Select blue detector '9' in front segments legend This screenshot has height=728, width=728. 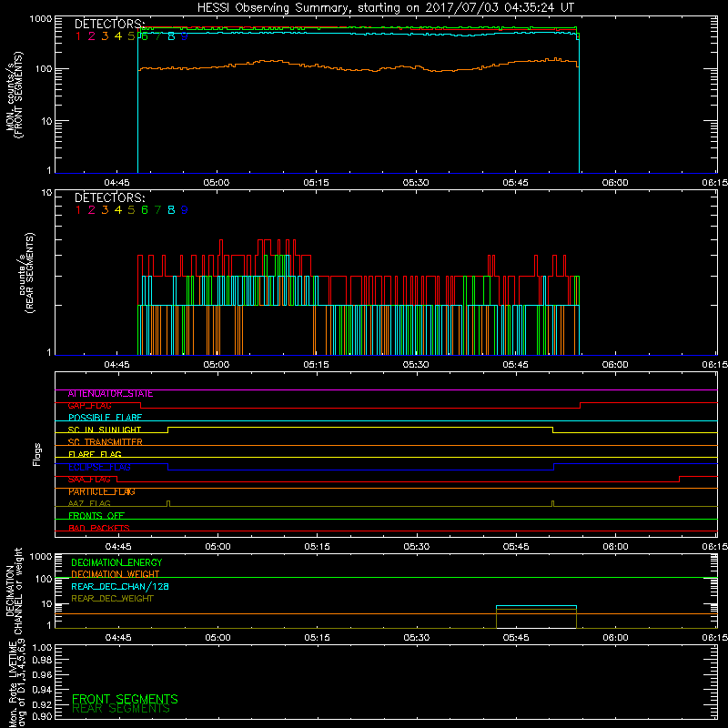click(x=185, y=36)
